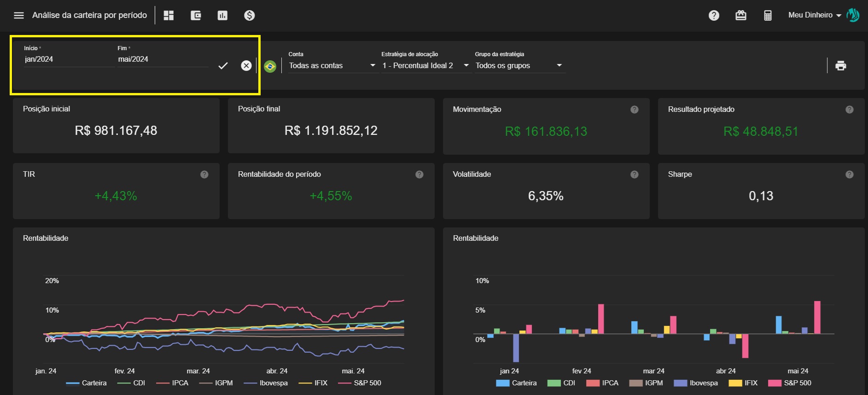Confirm the date range with checkmark

click(223, 66)
